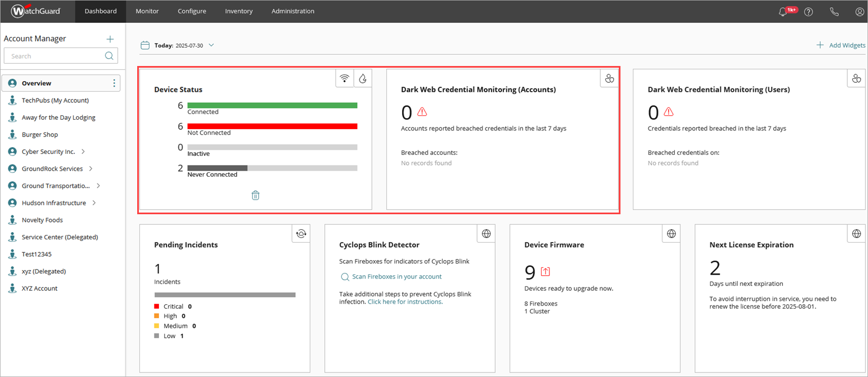868x377 pixels.
Task: Click the phone support icon
Action: click(x=834, y=12)
